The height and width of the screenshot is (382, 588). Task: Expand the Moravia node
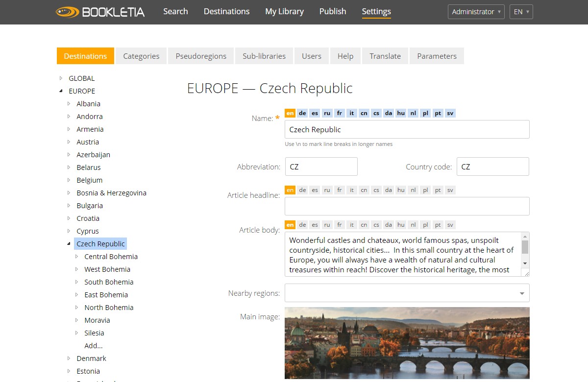76,320
